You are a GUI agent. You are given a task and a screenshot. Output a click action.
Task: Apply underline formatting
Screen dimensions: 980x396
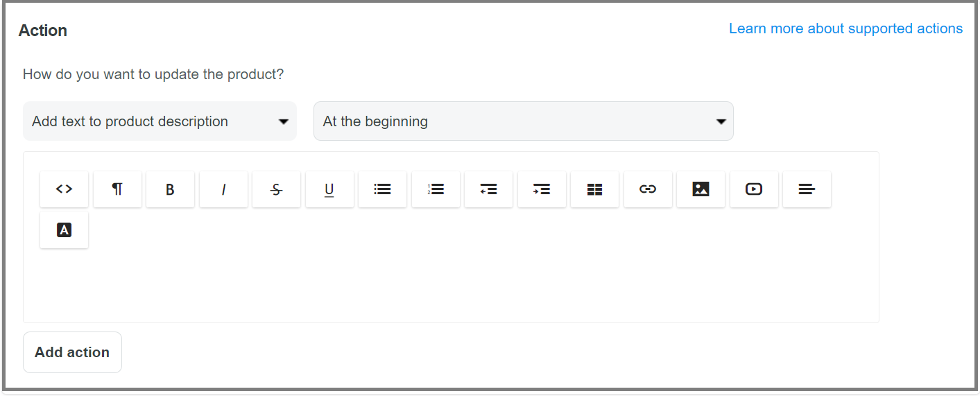point(329,189)
